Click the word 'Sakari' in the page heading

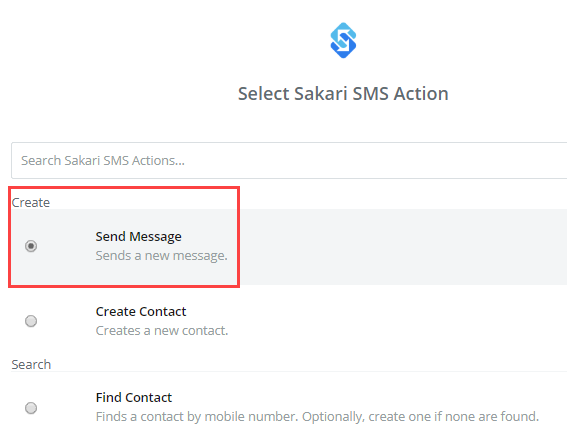pyautogui.click(x=321, y=94)
